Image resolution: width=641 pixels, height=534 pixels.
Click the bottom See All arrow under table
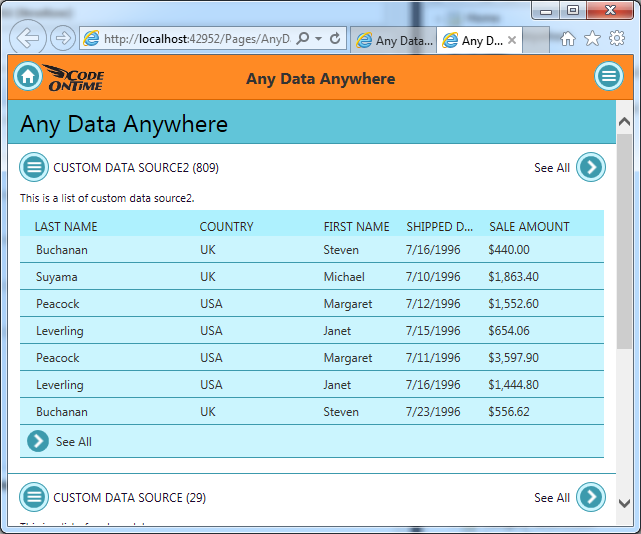click(x=38, y=441)
